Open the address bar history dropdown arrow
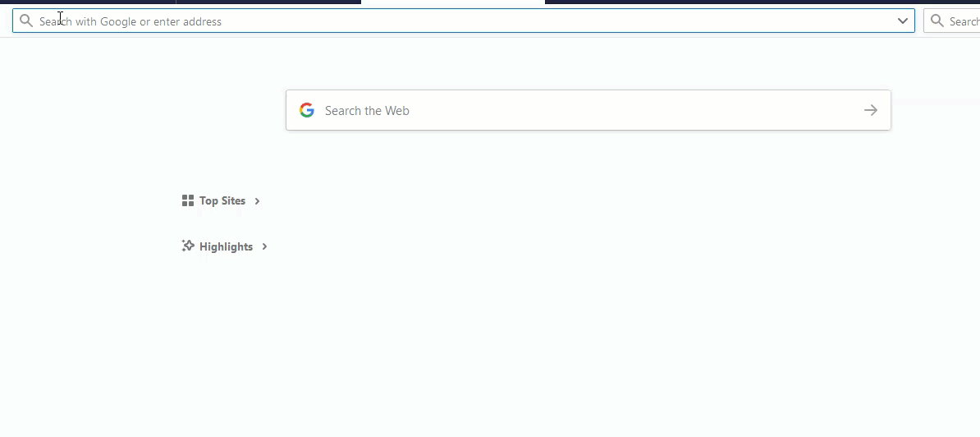 pyautogui.click(x=903, y=21)
